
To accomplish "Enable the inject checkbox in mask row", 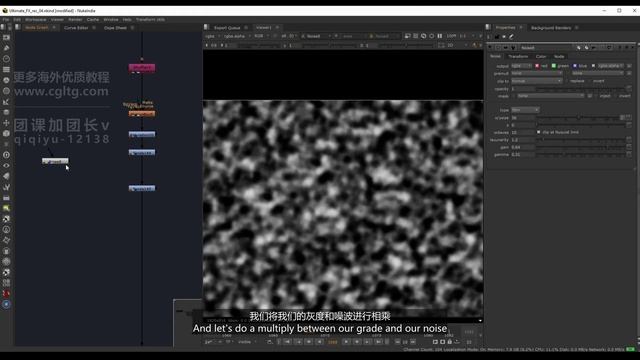I will [x=597, y=96].
